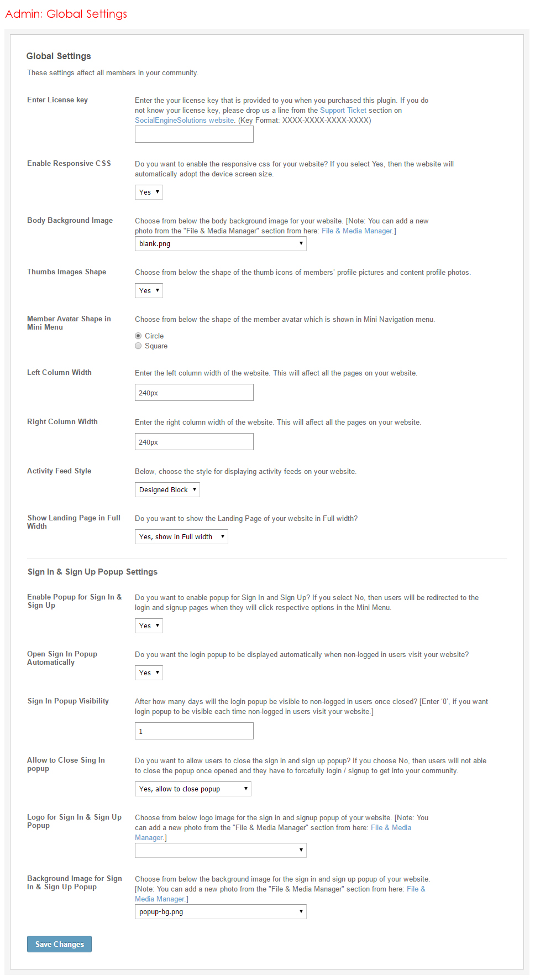This screenshot has height=980, width=535.
Task: Select the Square avatar shape option
Action: click(138, 346)
